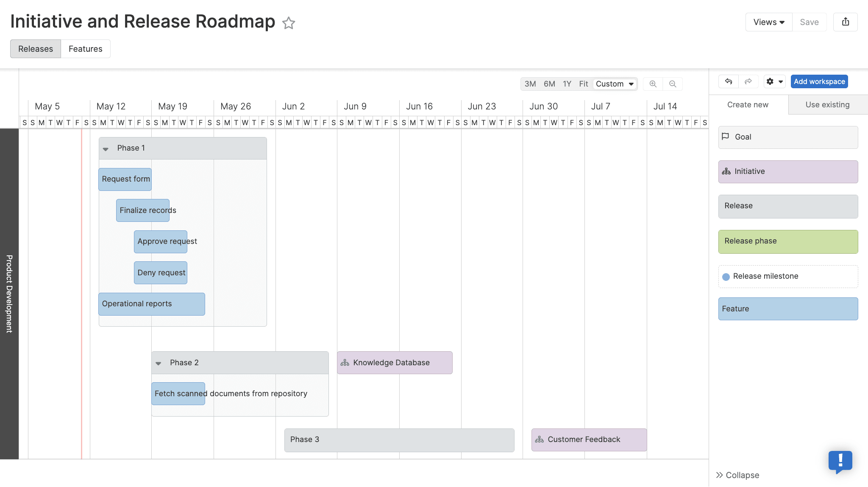Click the Collapse panel button
Image resolution: width=868 pixels, height=487 pixels.
pyautogui.click(x=738, y=475)
